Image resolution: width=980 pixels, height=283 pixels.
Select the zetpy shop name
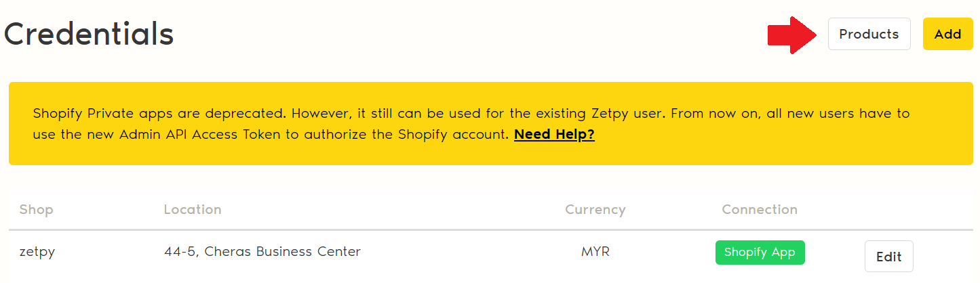(37, 252)
